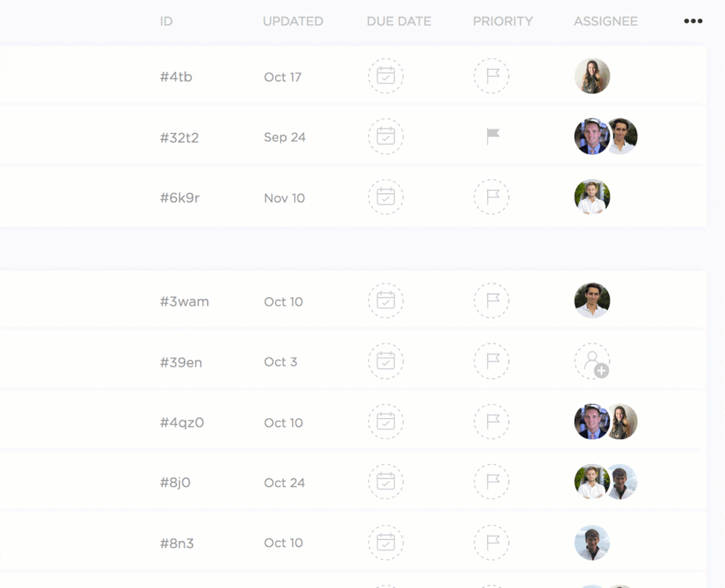Click assignee avatar on task #4tb
Screen dimensions: 725x588
[x=592, y=76]
